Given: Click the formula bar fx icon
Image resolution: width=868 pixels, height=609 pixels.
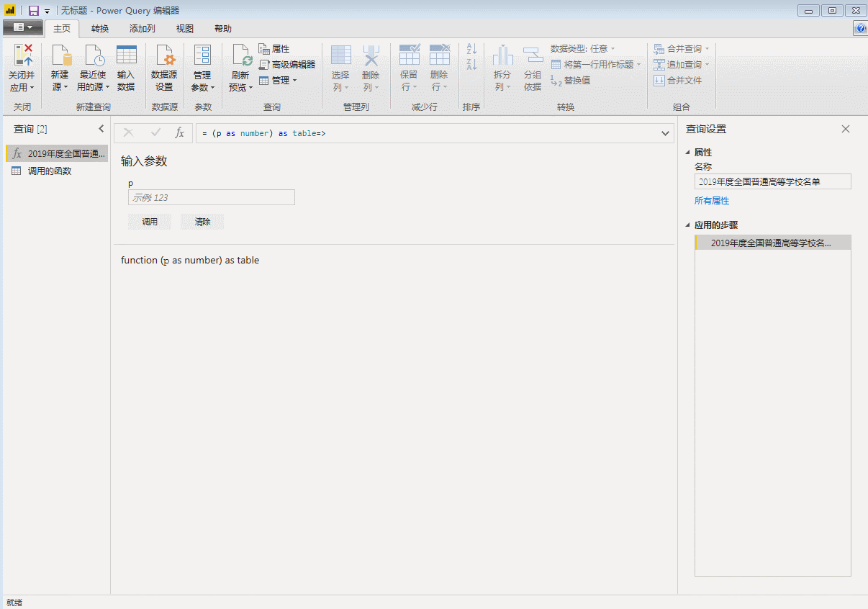Looking at the screenshot, I should pos(180,132).
